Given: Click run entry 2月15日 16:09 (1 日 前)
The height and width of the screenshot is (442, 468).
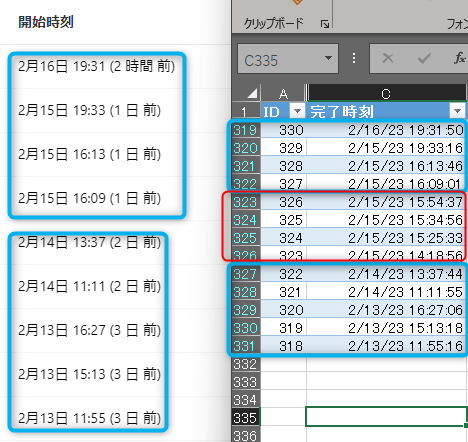Looking at the screenshot, I should pos(90,198).
